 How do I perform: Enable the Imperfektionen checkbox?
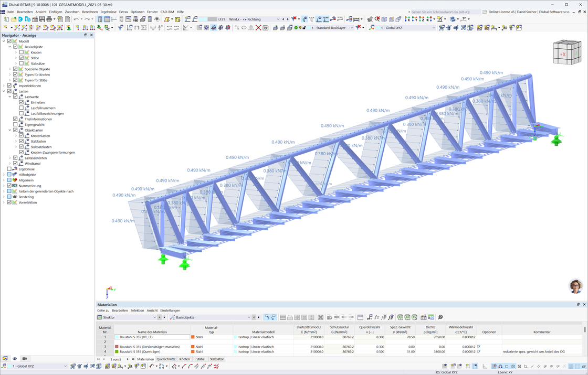(8, 86)
